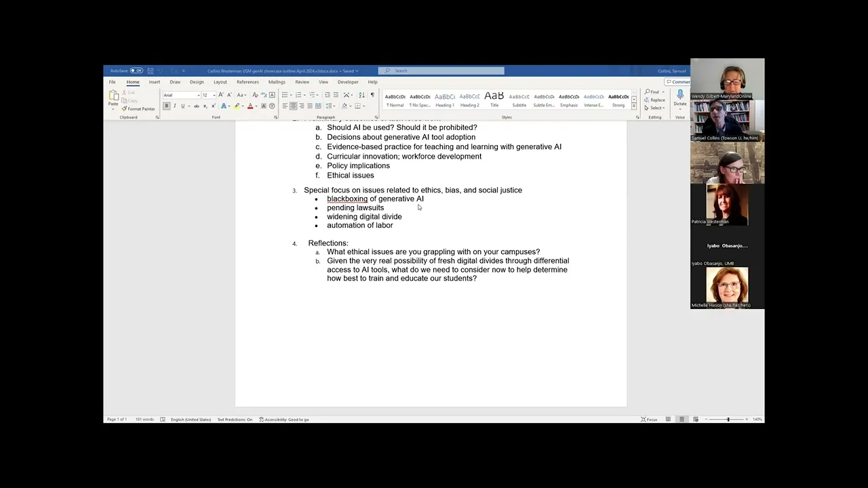Open the Select dropdown in Editing
This screenshot has width=868, height=488.
point(655,108)
